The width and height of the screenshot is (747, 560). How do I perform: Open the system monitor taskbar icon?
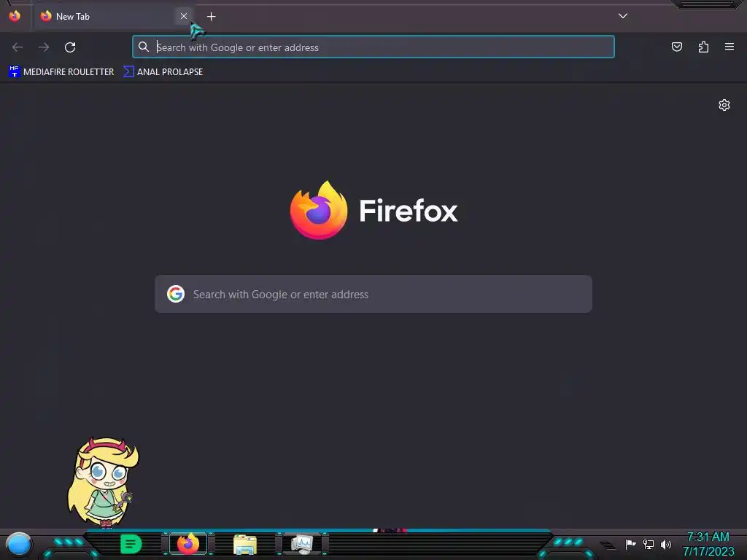[x=302, y=544]
